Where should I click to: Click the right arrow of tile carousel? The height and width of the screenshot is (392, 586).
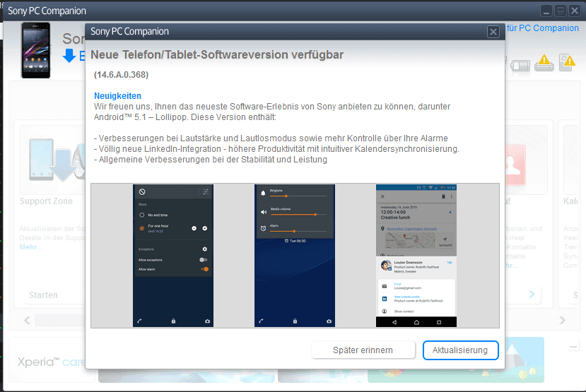point(562,321)
